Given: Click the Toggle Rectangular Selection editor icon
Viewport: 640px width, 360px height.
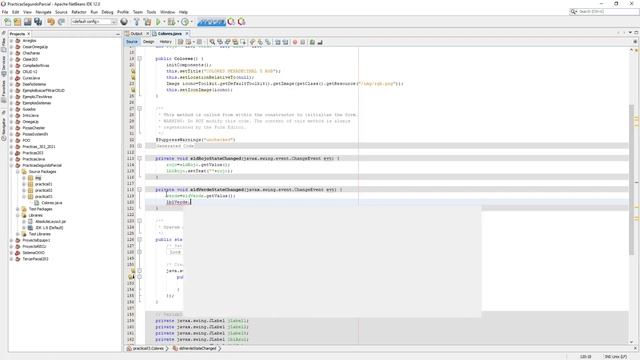Looking at the screenshot, I should 243,42.
